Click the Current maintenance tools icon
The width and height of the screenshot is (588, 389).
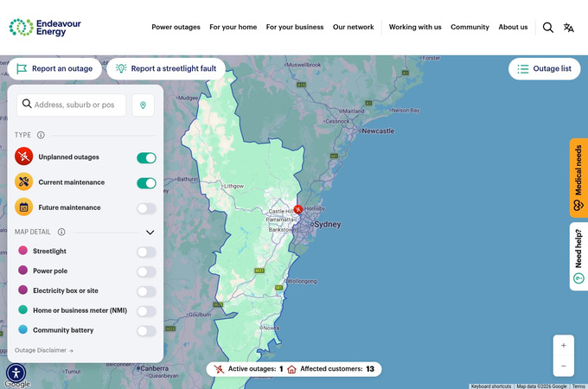(x=23, y=182)
